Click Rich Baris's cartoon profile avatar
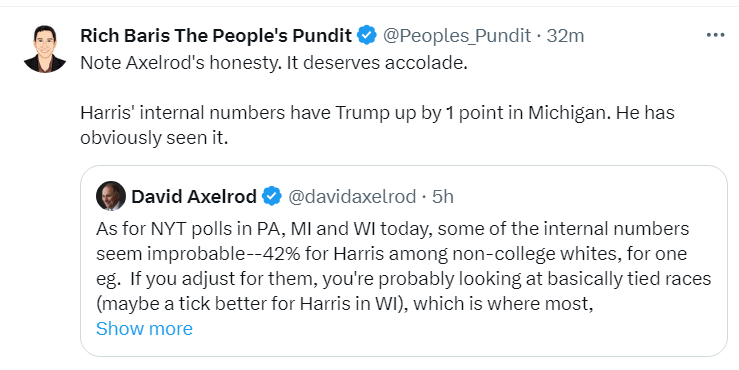Screen dimensions: 739x370 click(45, 49)
